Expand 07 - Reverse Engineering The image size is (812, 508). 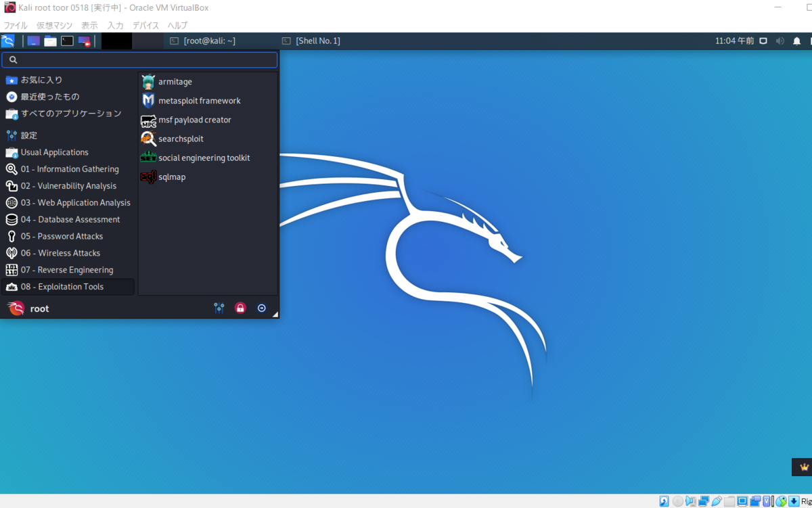[x=68, y=270]
